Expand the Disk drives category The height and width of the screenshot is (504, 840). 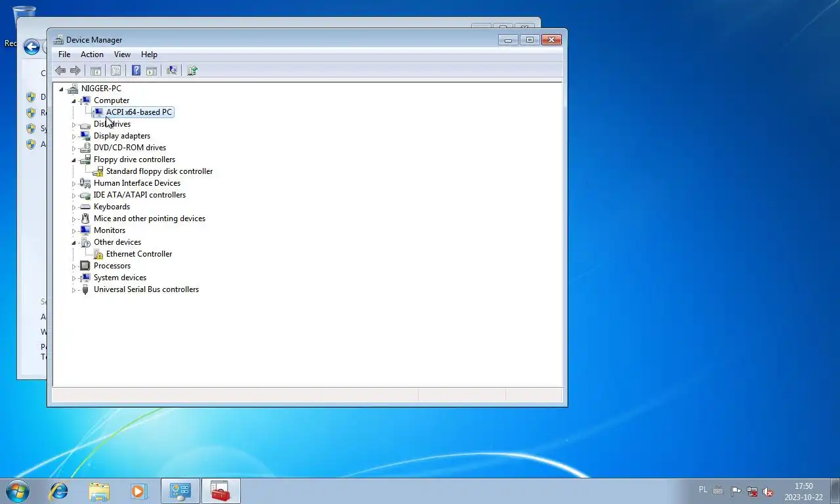[x=73, y=125]
